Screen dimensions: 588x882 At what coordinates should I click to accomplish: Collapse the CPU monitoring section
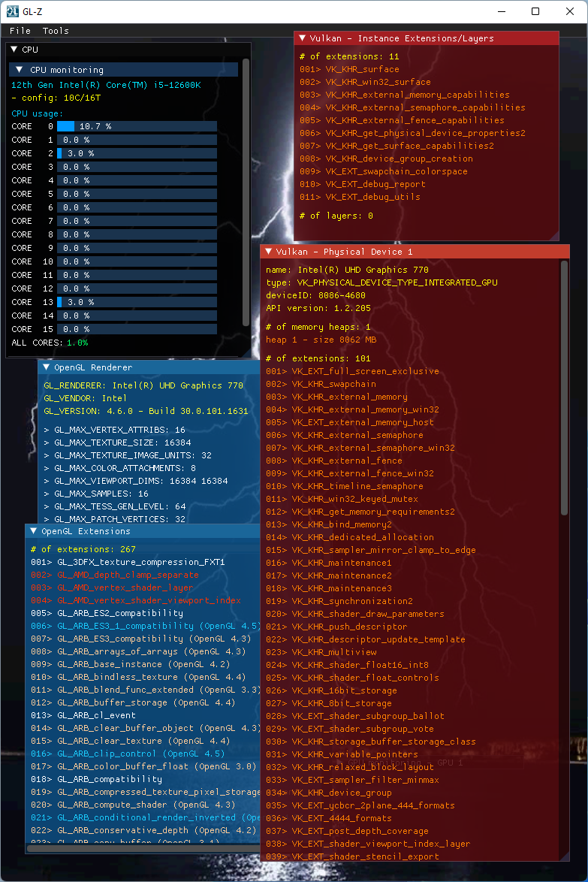pos(20,70)
